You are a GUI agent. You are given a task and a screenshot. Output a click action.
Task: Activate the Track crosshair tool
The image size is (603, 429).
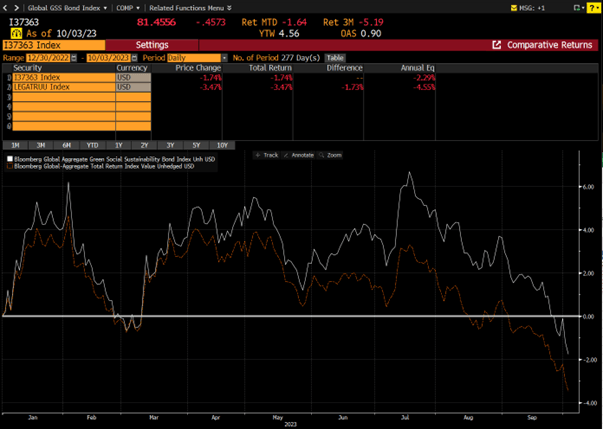267,155
